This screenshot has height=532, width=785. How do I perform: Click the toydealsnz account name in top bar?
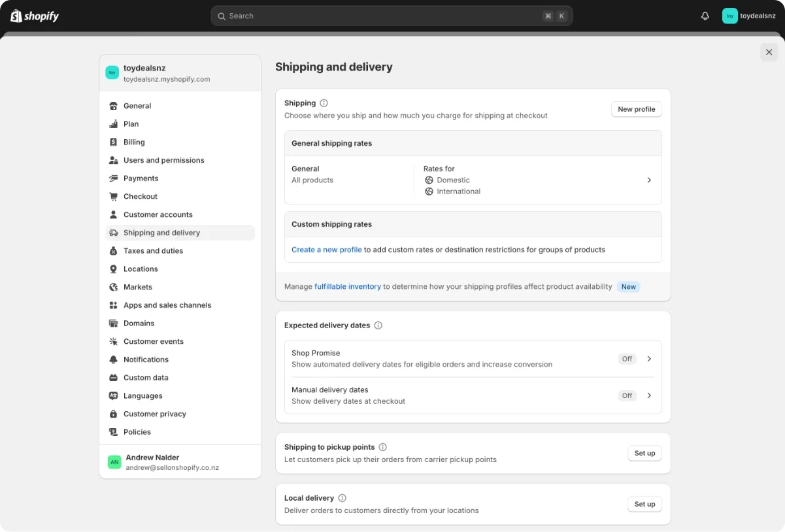(758, 16)
